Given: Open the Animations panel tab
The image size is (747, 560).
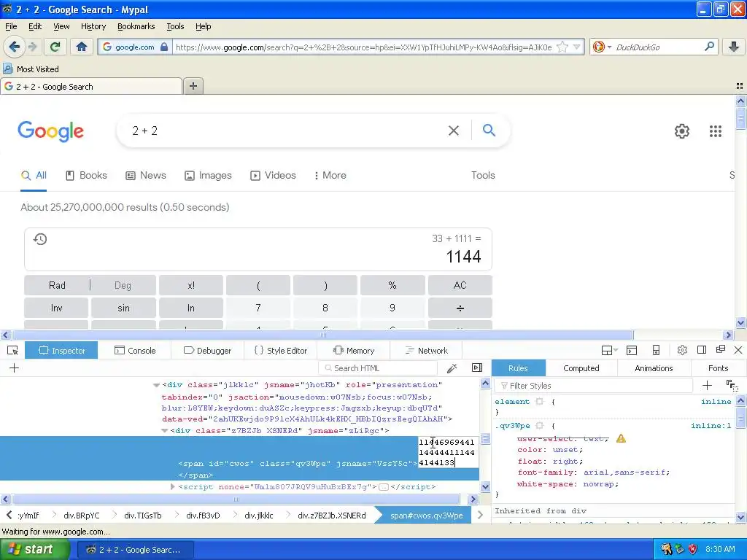Looking at the screenshot, I should pos(654,368).
